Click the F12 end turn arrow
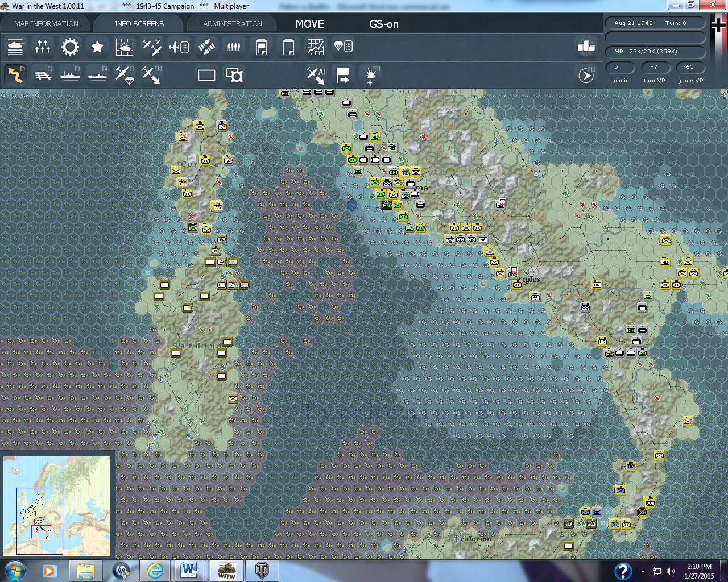This screenshot has height=582, width=728. (x=586, y=75)
